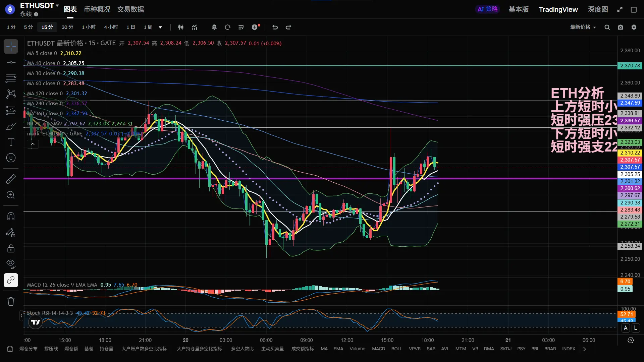The width and height of the screenshot is (644, 362).
Task: Click the undo arrow
Action: pos(275,27)
